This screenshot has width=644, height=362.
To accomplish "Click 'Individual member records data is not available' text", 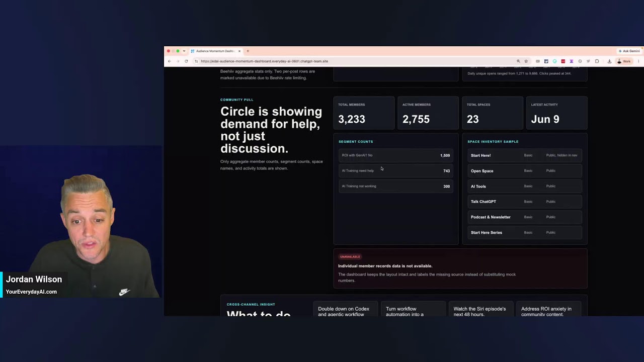I will pyautogui.click(x=385, y=266).
